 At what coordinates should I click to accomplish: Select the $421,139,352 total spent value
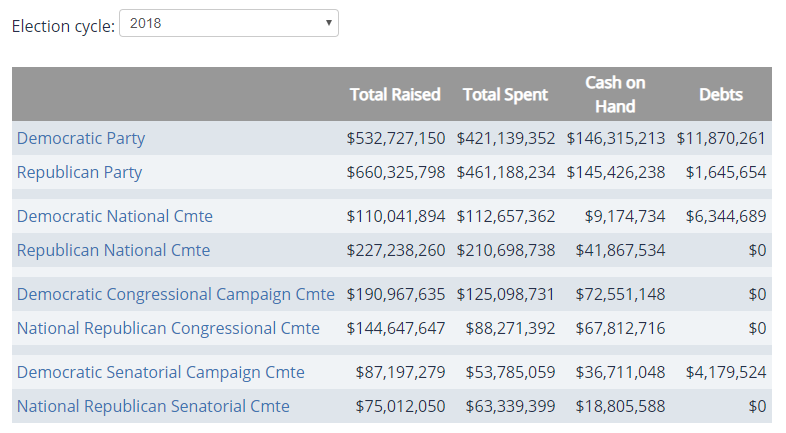pyautogui.click(x=505, y=138)
